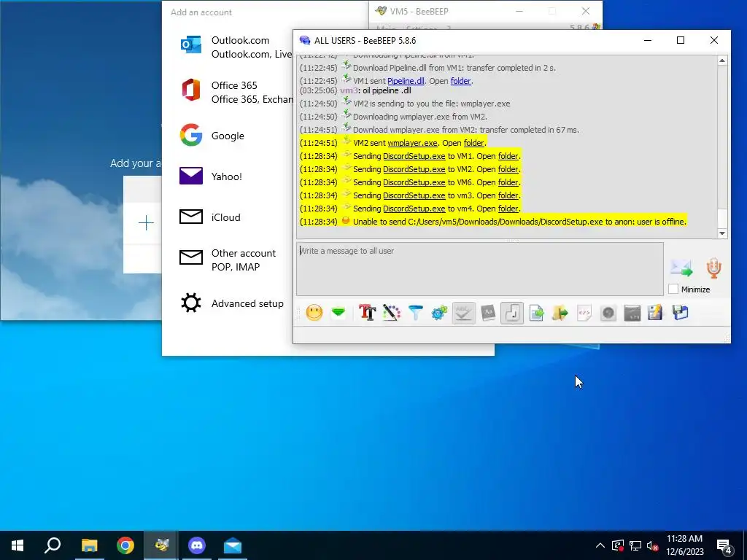Choose Other account POP, IMAP option
The image size is (747, 560).
[x=236, y=260]
